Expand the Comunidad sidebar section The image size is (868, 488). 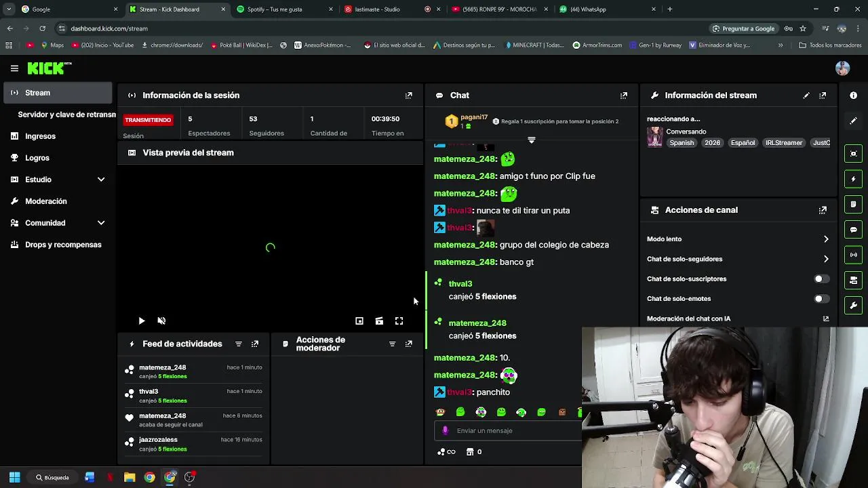(x=101, y=223)
